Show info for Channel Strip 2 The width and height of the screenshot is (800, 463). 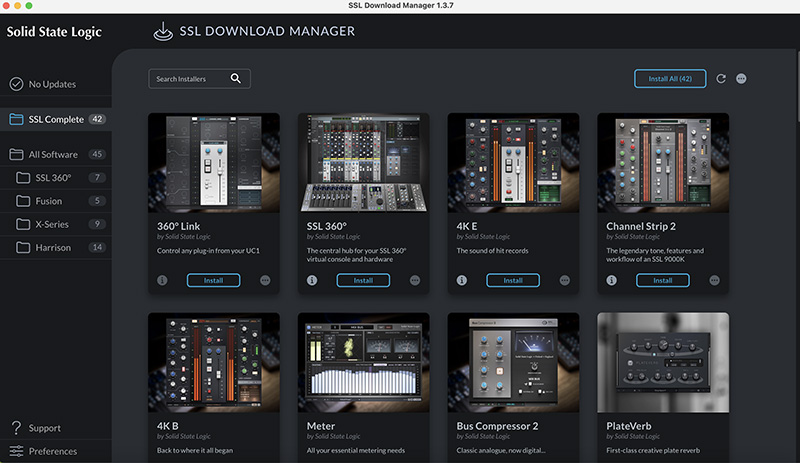pos(611,281)
